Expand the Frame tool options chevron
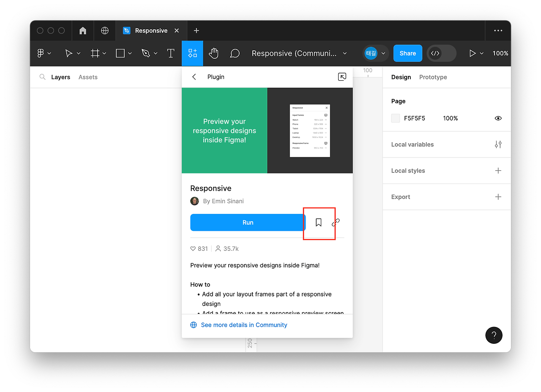The height and width of the screenshot is (392, 541). point(104,53)
